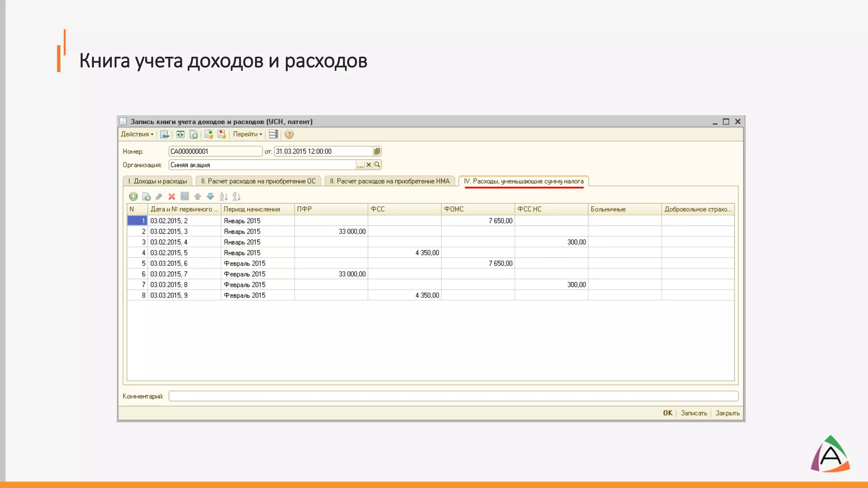Sort rows descending Я-А
Image resolution: width=868 pixels, height=488 pixels.
point(236,196)
